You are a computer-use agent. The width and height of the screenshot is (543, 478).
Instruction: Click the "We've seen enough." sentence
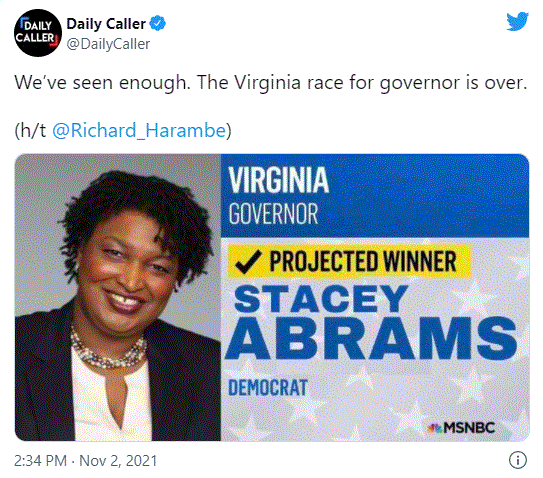click(103, 83)
